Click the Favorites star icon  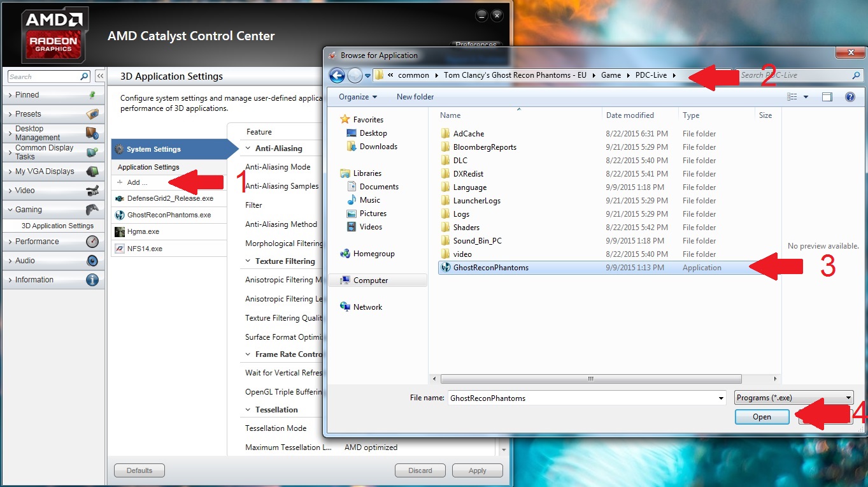pos(345,119)
